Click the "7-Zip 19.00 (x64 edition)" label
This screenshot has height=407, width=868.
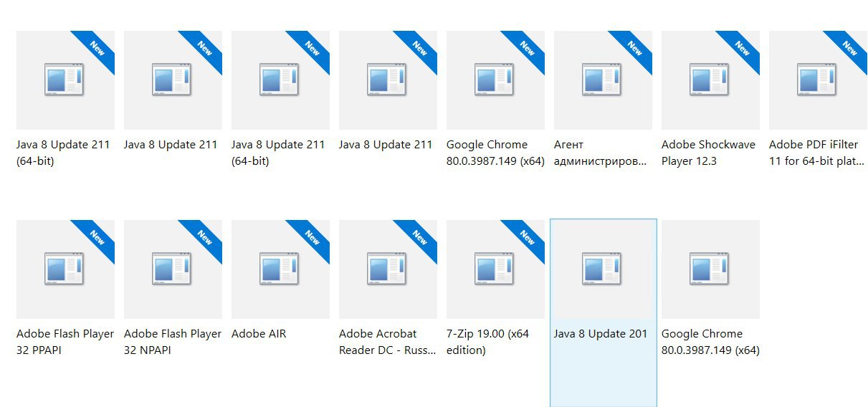pos(487,342)
